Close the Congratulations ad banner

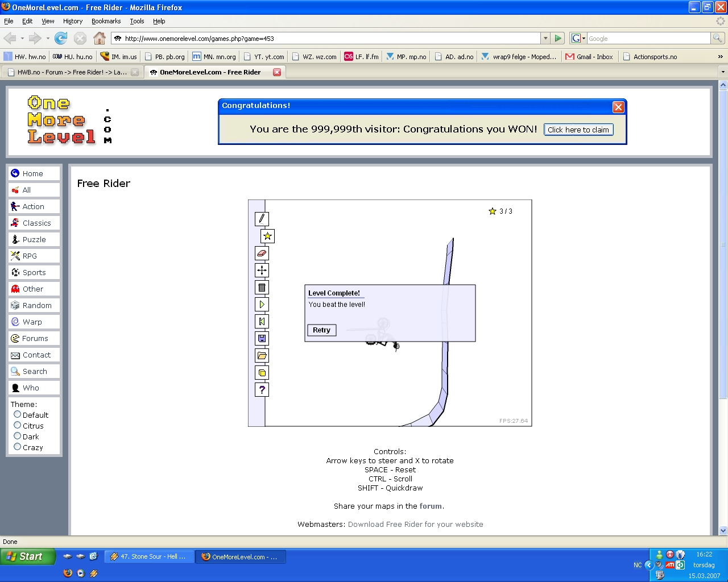click(618, 107)
